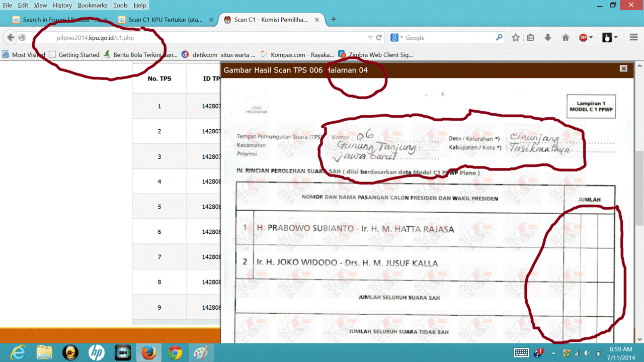Viewport: 644px width, 362px height.
Task: Click the bookmark star icon
Action: (x=516, y=38)
